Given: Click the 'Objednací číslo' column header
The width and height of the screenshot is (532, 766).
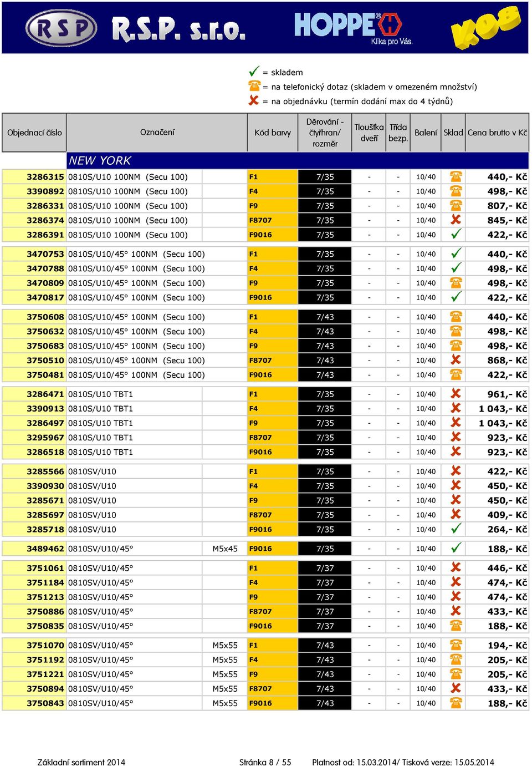Looking at the screenshot, I should [34, 133].
